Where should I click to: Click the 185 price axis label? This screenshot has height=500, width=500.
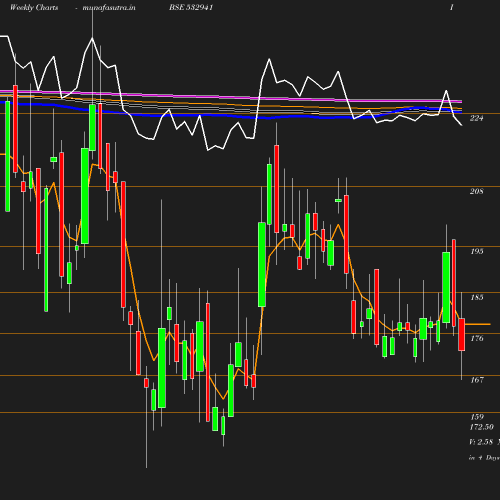(477, 297)
